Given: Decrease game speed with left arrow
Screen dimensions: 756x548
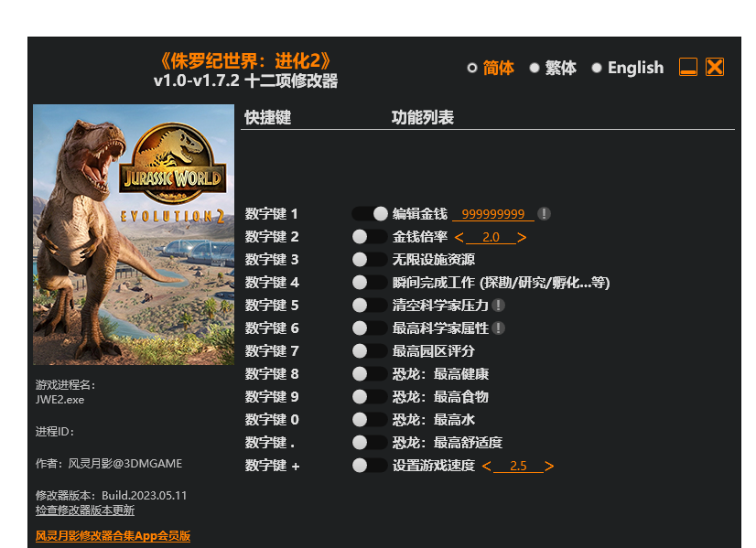Looking at the screenshot, I should (487, 466).
